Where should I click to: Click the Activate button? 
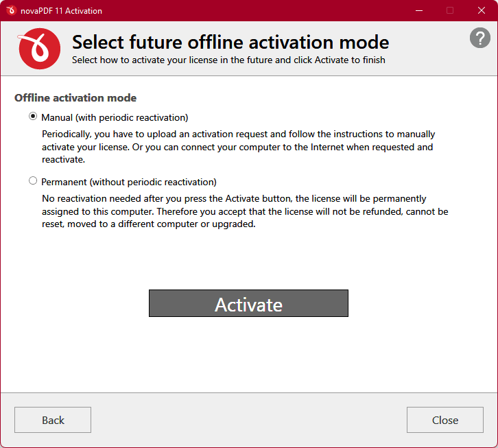(x=248, y=303)
